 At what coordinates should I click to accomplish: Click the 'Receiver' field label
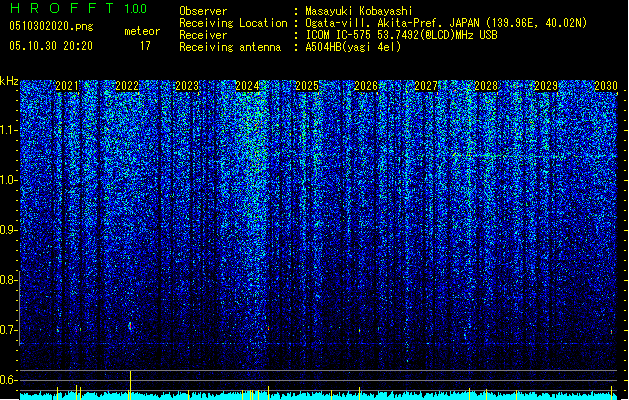pyautogui.click(x=203, y=35)
